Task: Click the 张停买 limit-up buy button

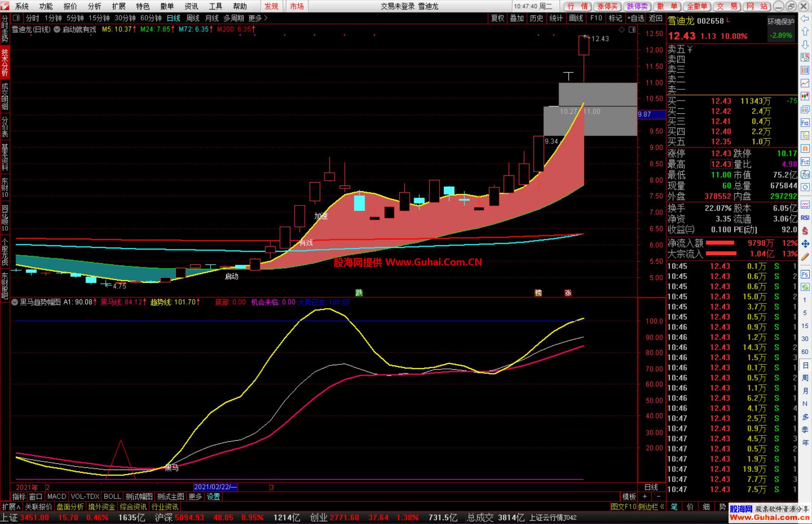Action: (x=607, y=6)
